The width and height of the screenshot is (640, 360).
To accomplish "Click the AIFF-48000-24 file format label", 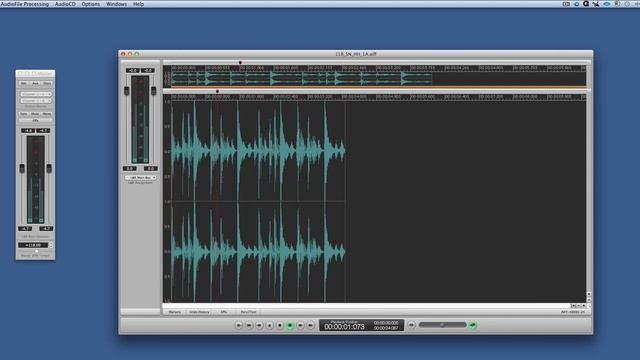I will pos(573,312).
